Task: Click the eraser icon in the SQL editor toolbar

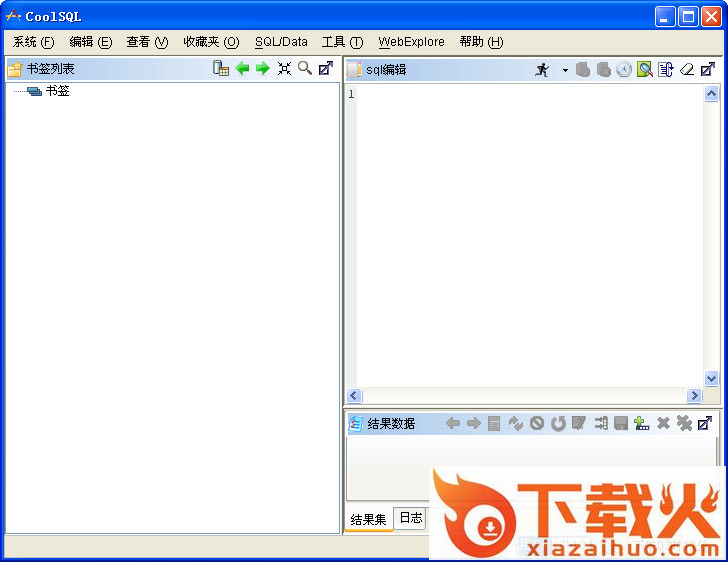Action: (686, 69)
